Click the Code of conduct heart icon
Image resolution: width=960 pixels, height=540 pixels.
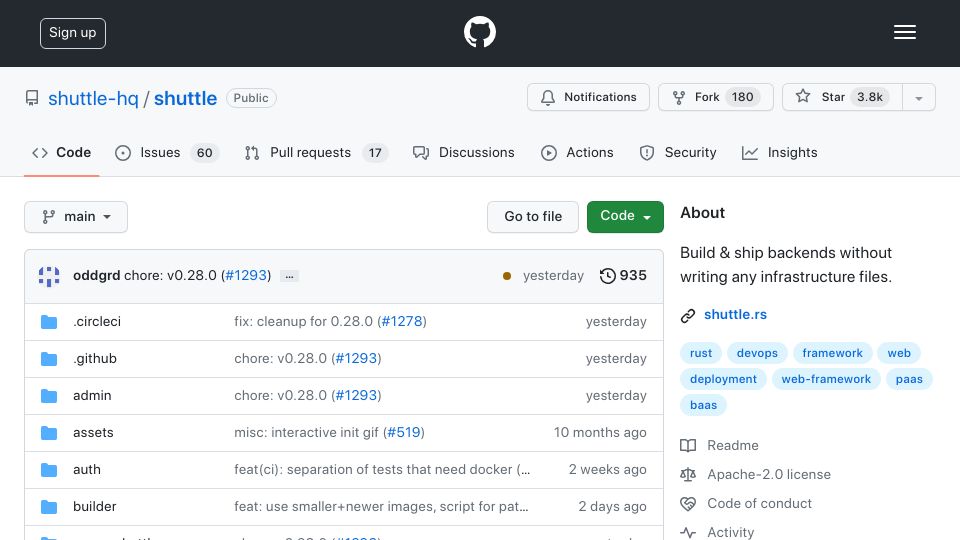[688, 503]
